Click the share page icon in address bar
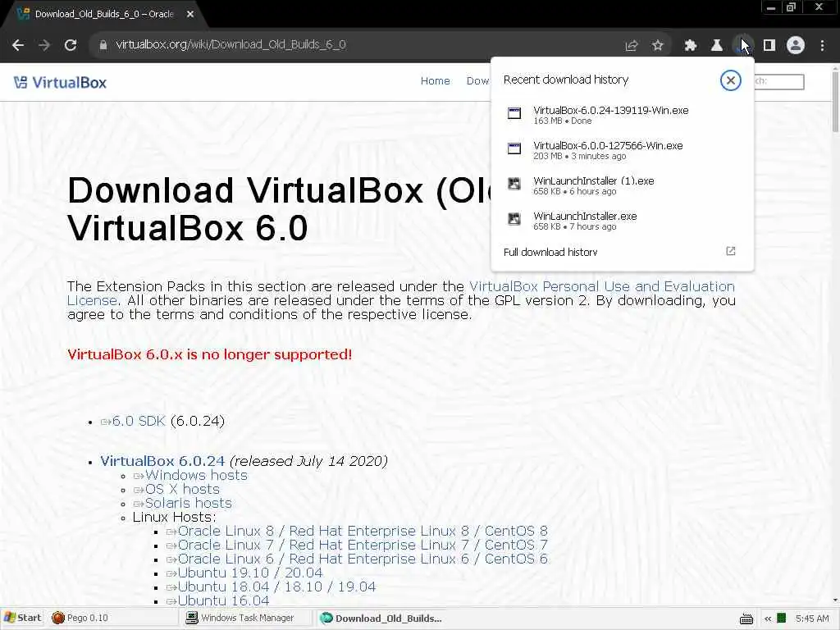 point(632,46)
